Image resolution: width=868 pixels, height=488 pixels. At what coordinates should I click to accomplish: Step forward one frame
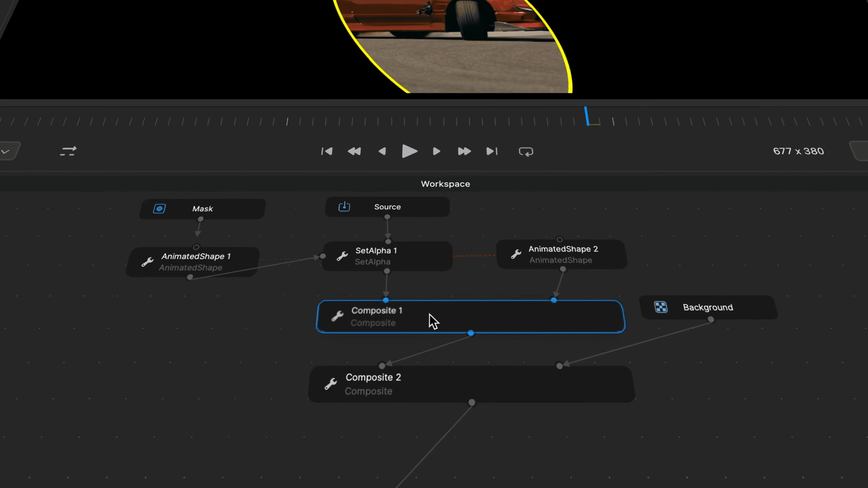pyautogui.click(x=436, y=151)
